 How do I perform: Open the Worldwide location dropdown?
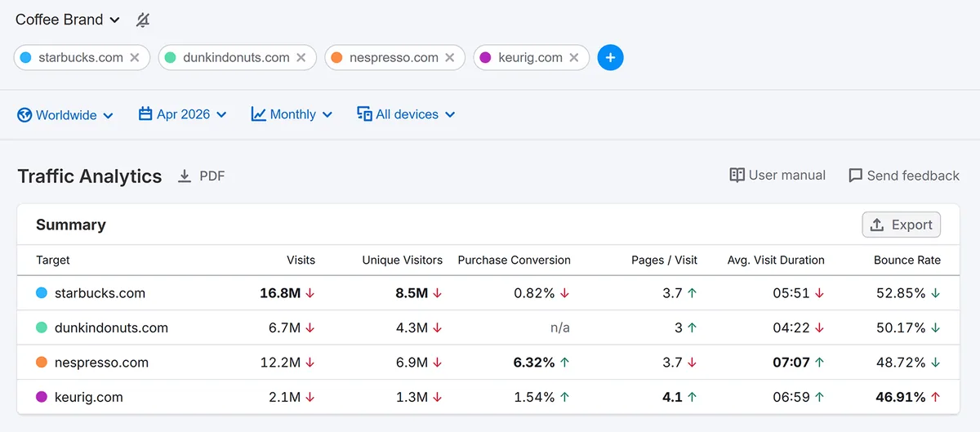(65, 115)
